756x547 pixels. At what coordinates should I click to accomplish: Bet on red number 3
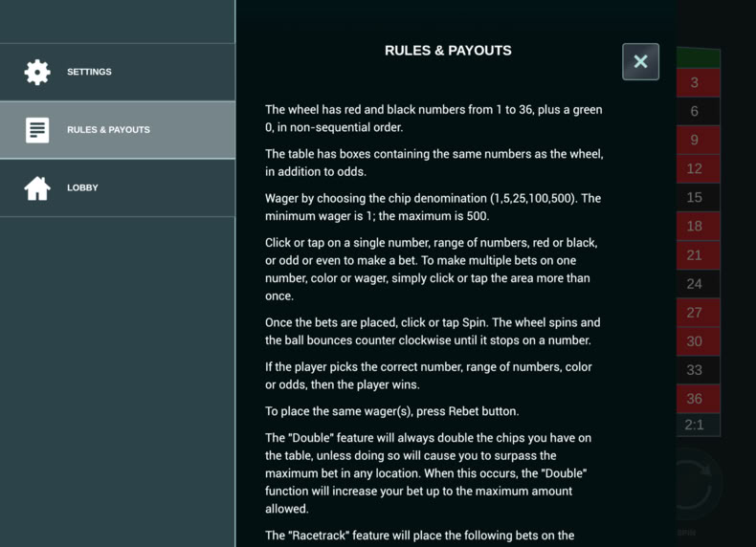pyautogui.click(x=699, y=82)
